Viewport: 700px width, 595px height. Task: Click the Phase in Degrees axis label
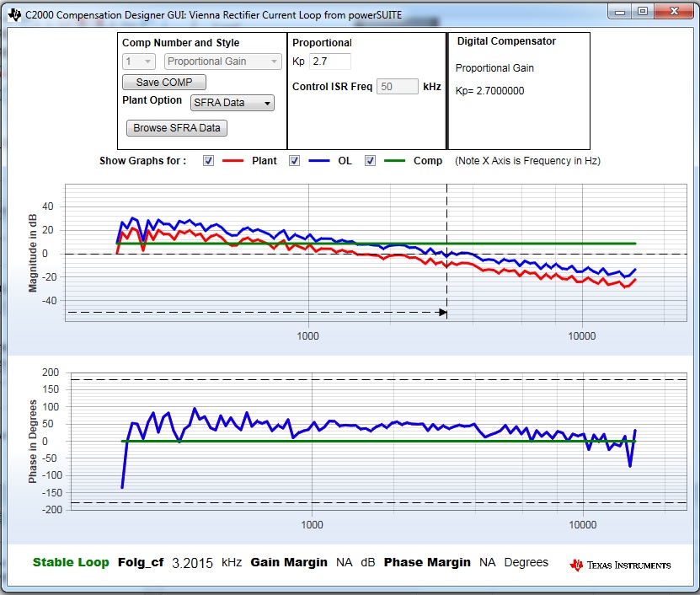tap(33, 442)
